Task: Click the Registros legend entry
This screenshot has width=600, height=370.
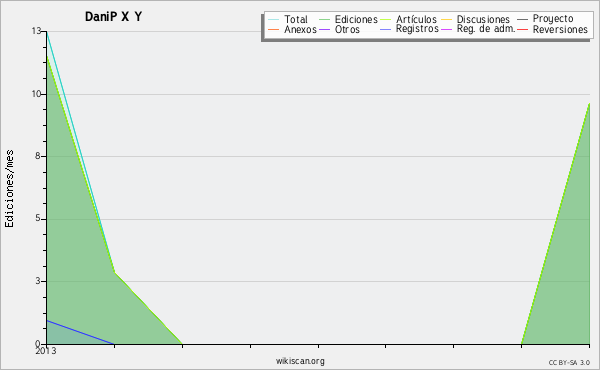Action: 409,29
